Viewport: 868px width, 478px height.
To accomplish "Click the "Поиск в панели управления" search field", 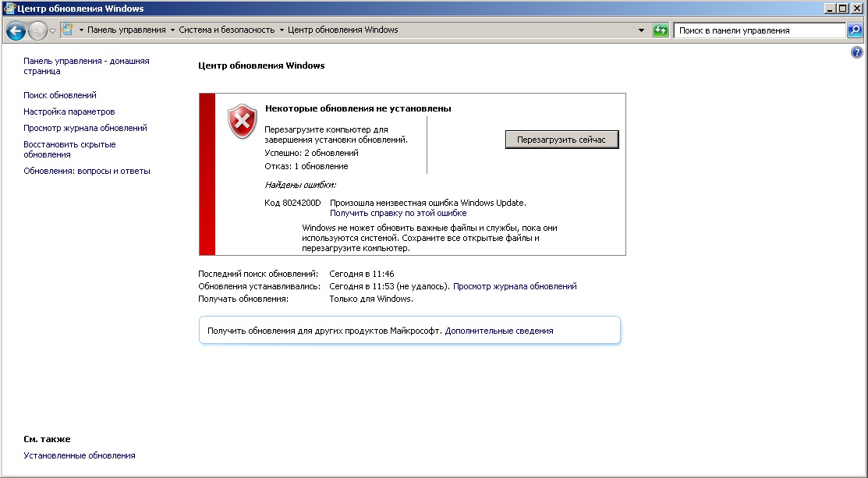I will point(758,30).
